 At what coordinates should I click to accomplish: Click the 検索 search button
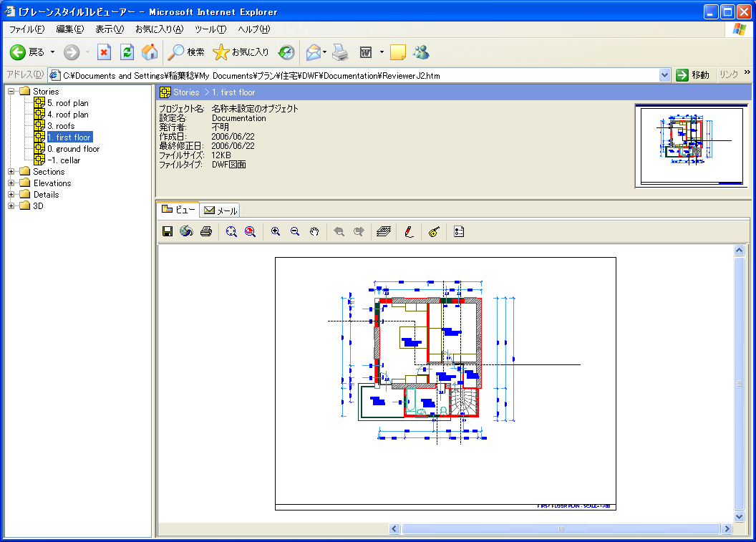pos(186,52)
